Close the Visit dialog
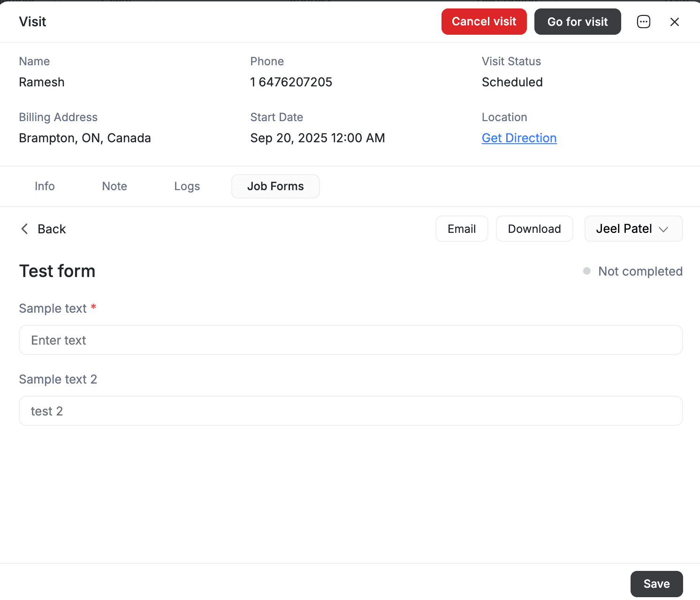Screen dimensions: 700x600 click(x=675, y=22)
